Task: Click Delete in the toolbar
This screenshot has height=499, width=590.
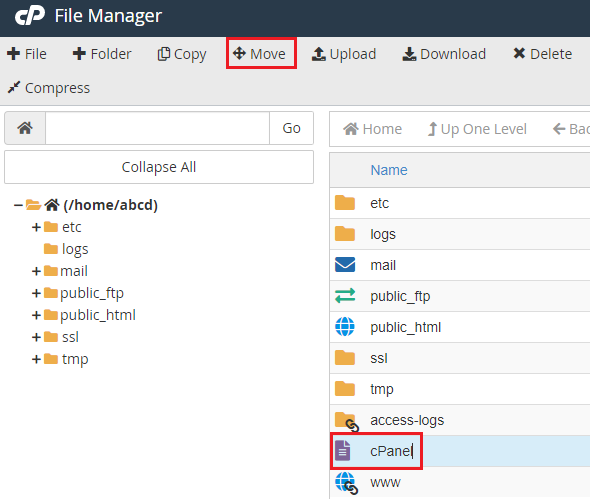Action: tap(543, 54)
